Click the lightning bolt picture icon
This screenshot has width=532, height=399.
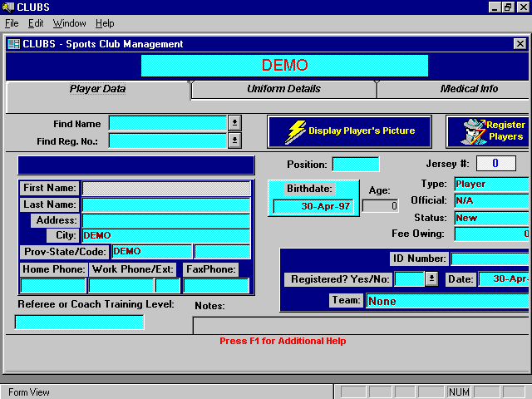[x=295, y=131]
